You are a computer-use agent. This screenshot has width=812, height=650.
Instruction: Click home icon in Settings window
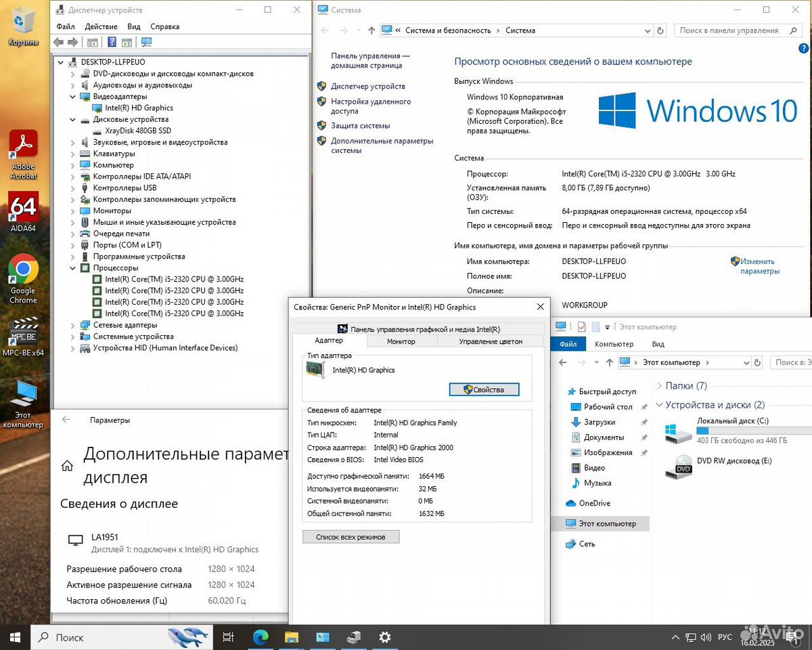coord(67,465)
